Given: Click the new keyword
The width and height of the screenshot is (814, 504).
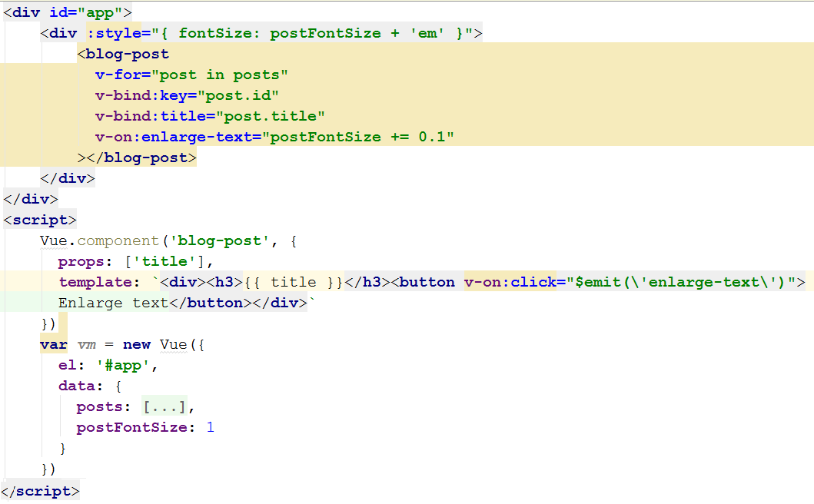Looking at the screenshot, I should click(x=137, y=345).
